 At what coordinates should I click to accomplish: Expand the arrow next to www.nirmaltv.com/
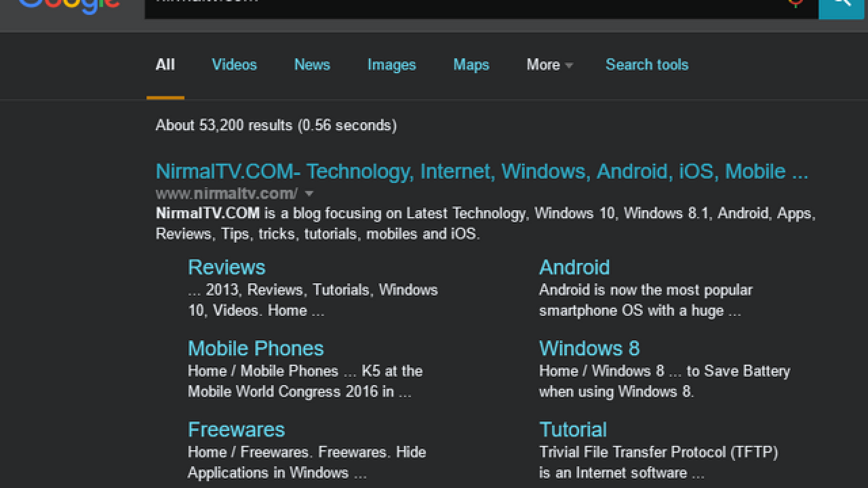point(309,193)
